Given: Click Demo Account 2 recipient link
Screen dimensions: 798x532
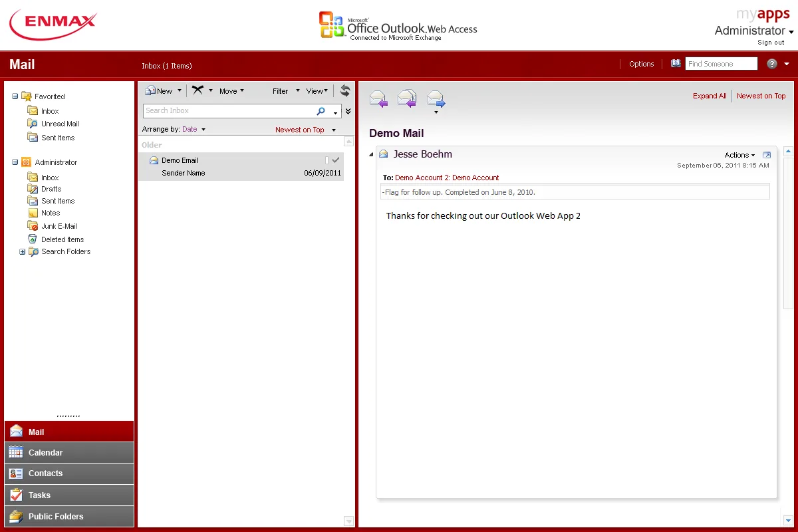Looking at the screenshot, I should (x=422, y=178).
